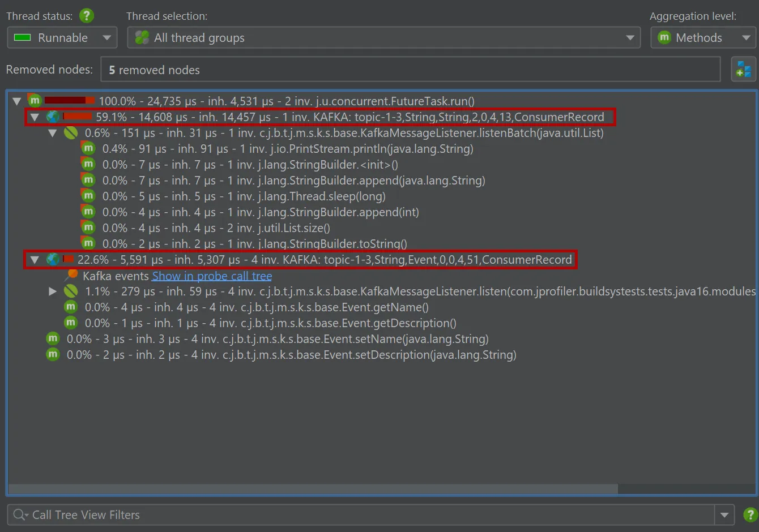Click the method icon of FutureTask.run()
The height and width of the screenshot is (532, 759).
(35, 100)
